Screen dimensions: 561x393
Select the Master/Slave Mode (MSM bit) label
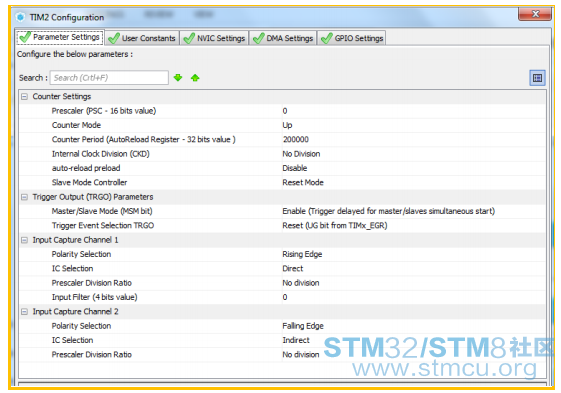click(x=102, y=211)
